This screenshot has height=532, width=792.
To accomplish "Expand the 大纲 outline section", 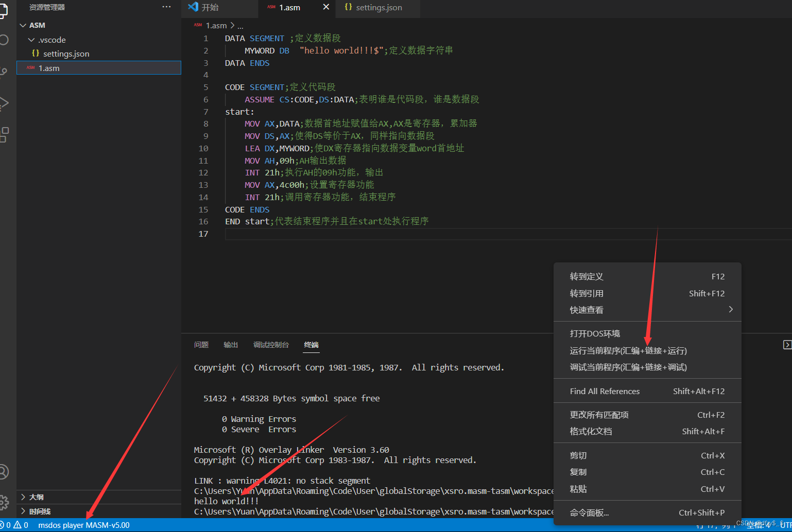I will point(23,497).
